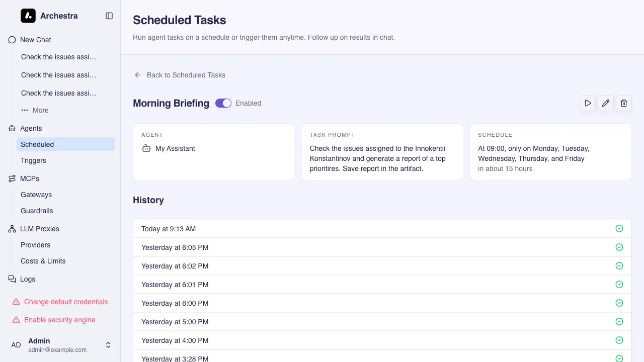The height and width of the screenshot is (362, 644).
Task: Click the New Chat bubble icon
Action: (x=12, y=40)
